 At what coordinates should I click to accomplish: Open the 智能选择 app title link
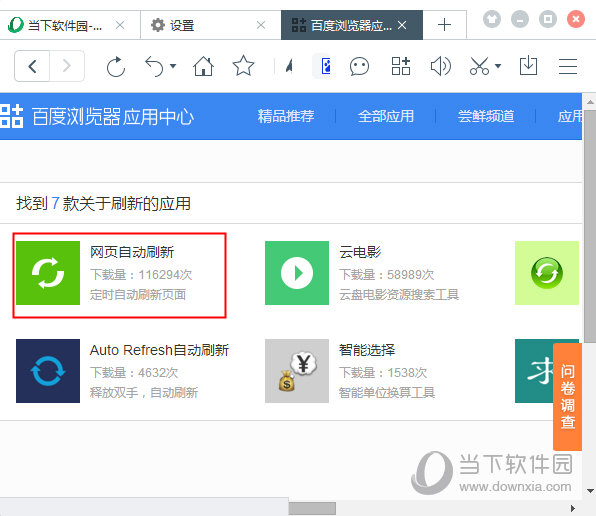[367, 350]
